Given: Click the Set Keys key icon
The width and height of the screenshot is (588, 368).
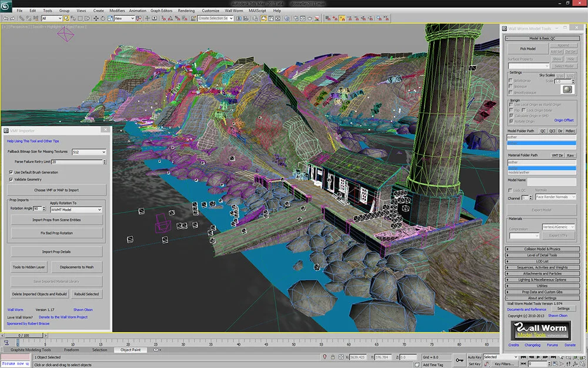Looking at the screenshot, I should click(x=459, y=360).
